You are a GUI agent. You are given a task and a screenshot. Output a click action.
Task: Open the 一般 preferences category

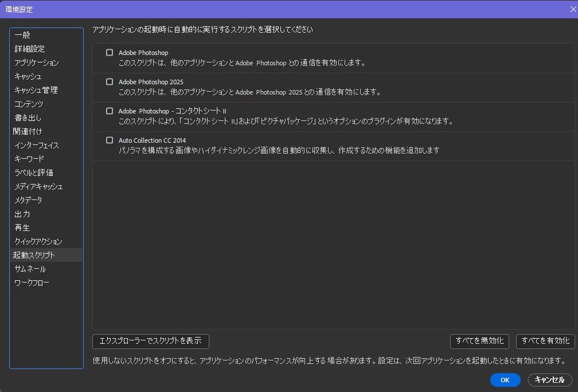[x=46, y=35]
